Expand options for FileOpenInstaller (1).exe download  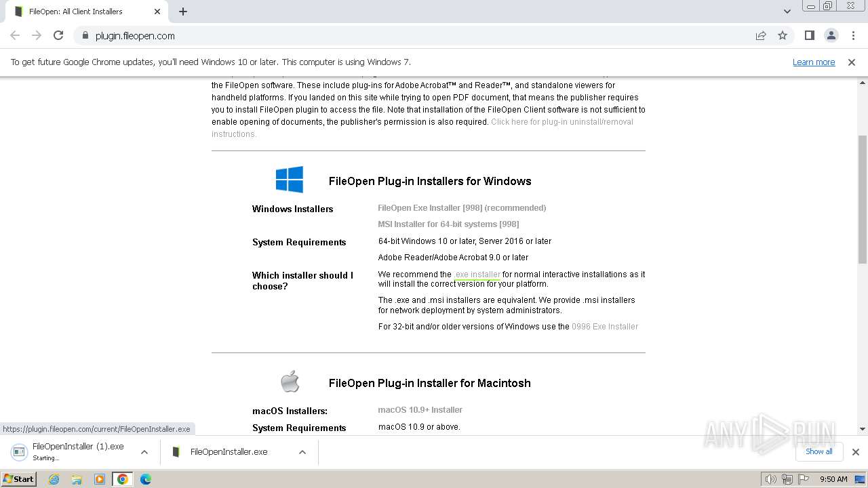point(144,452)
